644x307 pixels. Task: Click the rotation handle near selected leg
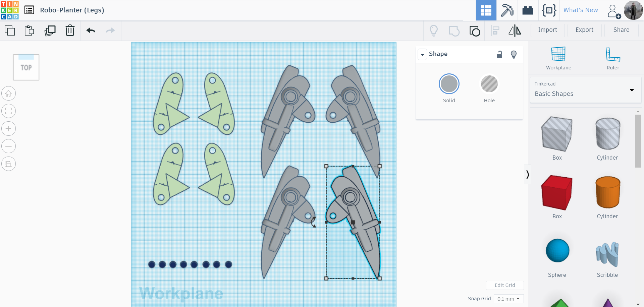(x=314, y=222)
